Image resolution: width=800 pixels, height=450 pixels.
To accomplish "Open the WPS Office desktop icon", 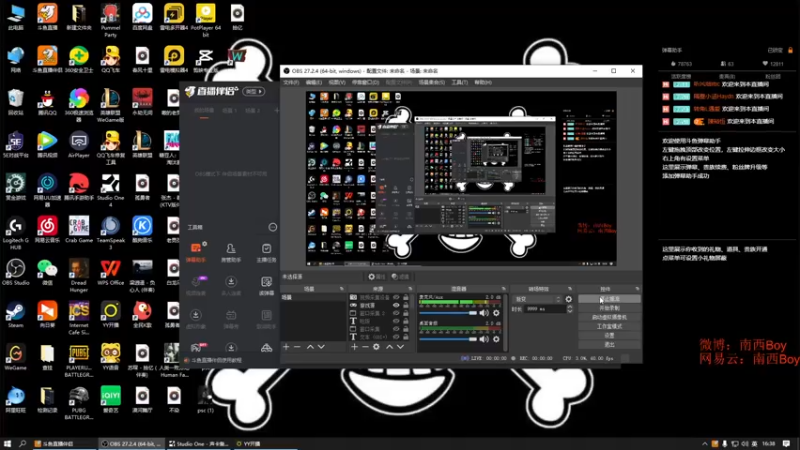I will point(110,272).
